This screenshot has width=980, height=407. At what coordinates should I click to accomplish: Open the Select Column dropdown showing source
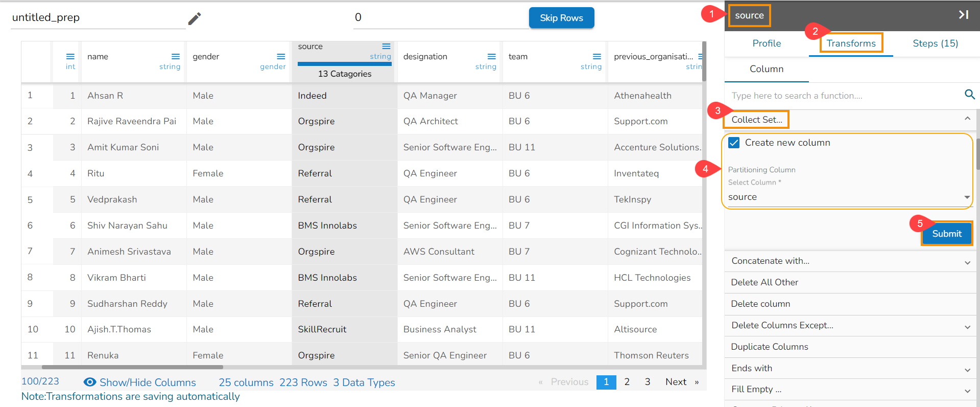click(848, 197)
